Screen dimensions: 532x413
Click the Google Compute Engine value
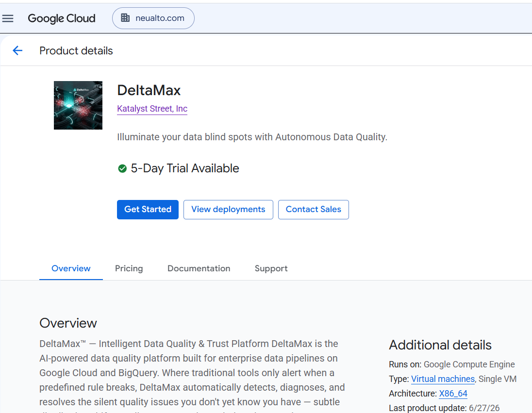coord(469,364)
